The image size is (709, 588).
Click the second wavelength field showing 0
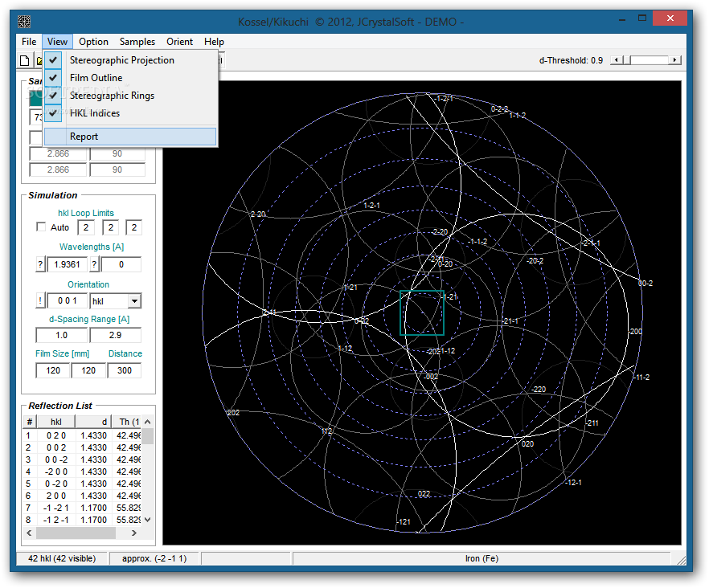point(121,264)
